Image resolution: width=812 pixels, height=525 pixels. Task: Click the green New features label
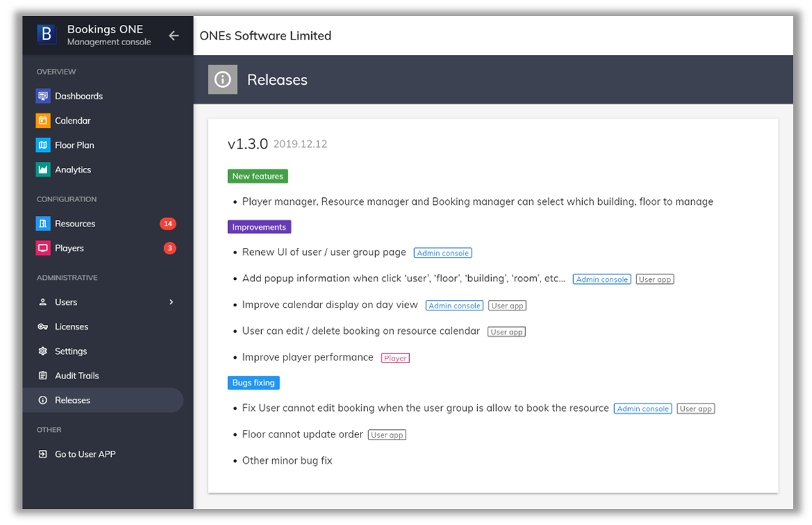pyautogui.click(x=258, y=176)
